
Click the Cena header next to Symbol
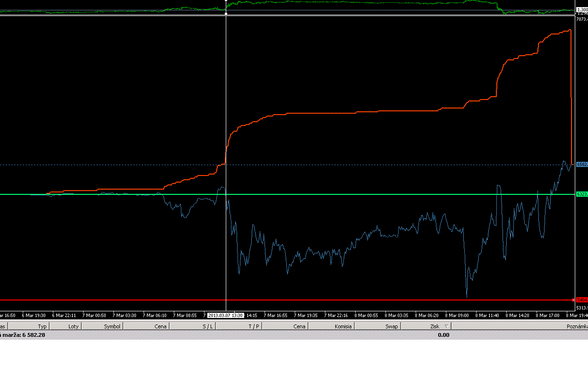pyautogui.click(x=146, y=326)
